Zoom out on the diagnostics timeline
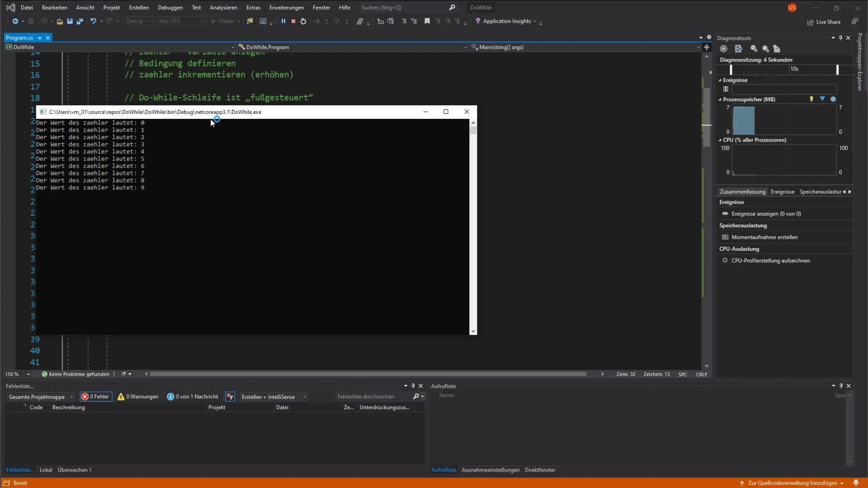This screenshot has width=868, height=488. tap(765, 49)
